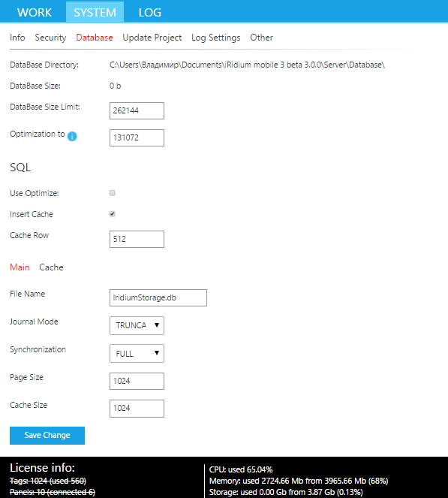The height and width of the screenshot is (498, 448).
Task: Focus the DataBase Size Limit field
Action: 137,111
